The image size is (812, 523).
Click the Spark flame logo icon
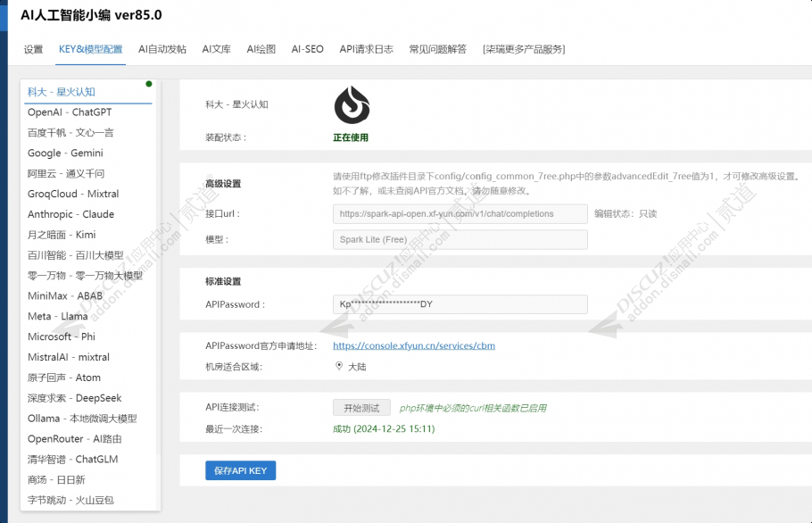pos(352,105)
